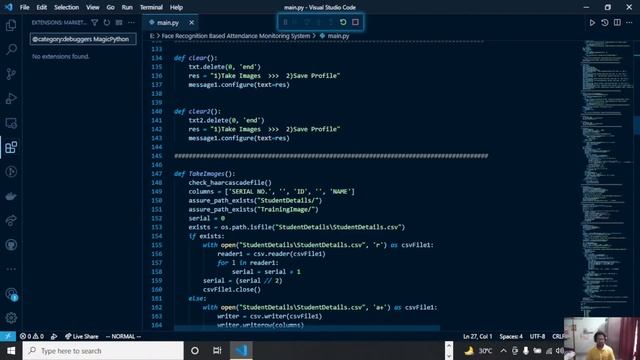Click the Filter Extensions funnel icon
The image size is (640, 360).
(x=94, y=22)
